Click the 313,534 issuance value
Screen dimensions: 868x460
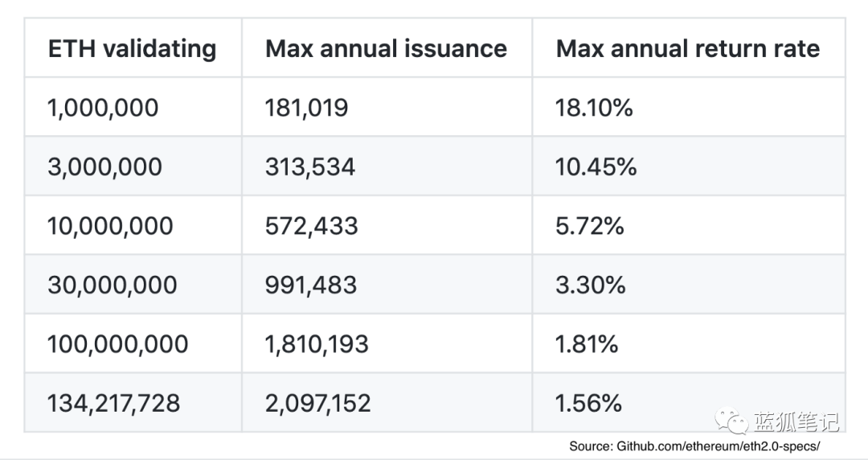tap(309, 166)
